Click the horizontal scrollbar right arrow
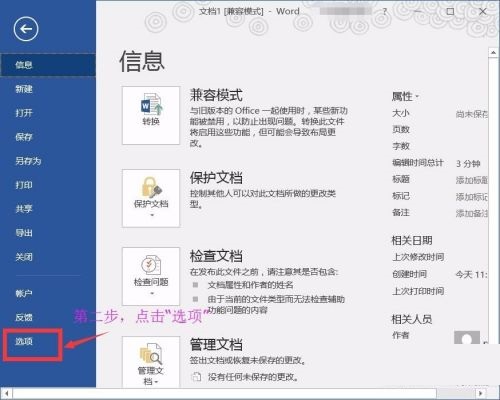Viewport: 500px width, 400px height. point(480,393)
